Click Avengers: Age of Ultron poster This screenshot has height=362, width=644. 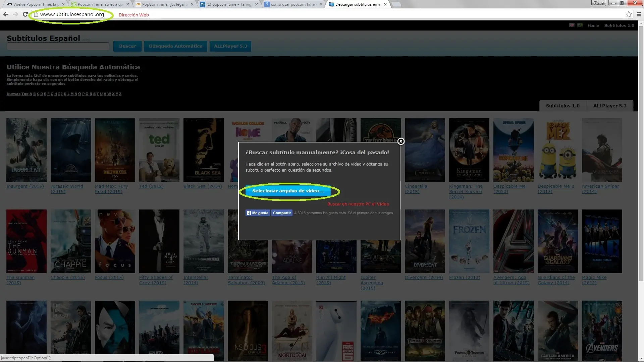[514, 241]
